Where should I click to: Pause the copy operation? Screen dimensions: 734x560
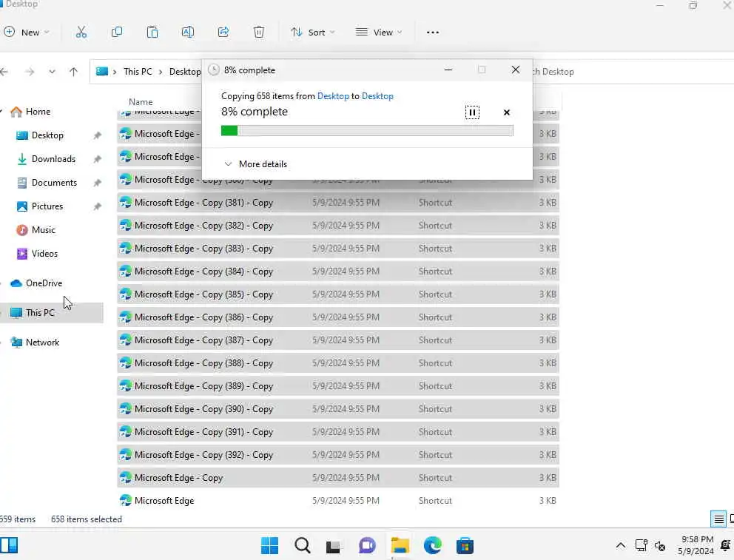(472, 112)
